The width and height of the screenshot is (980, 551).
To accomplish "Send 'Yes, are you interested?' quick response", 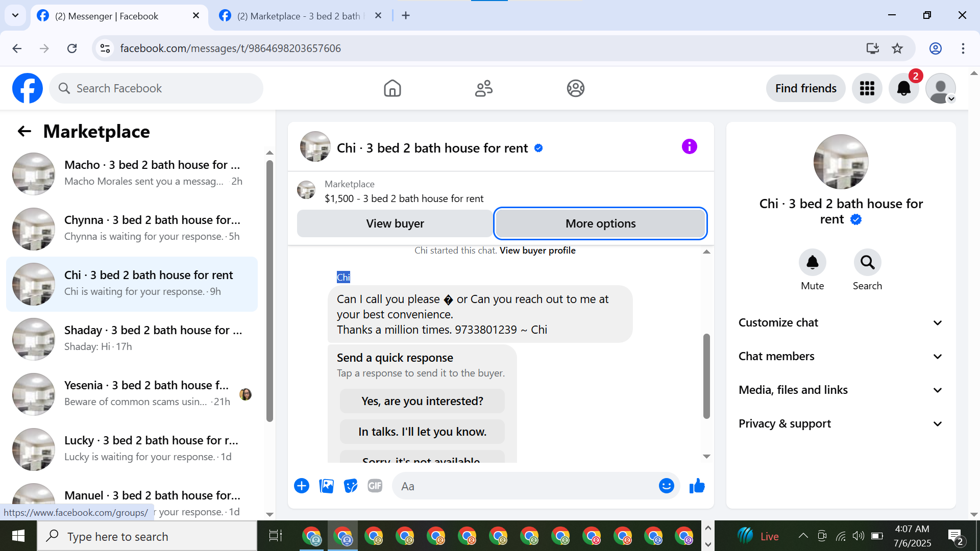I will [422, 401].
